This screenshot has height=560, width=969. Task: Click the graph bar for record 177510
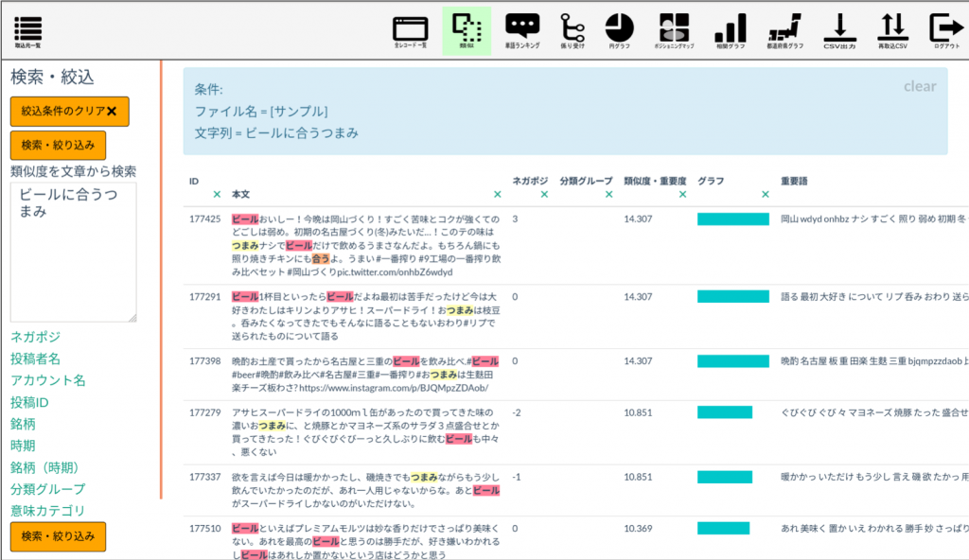click(x=724, y=529)
